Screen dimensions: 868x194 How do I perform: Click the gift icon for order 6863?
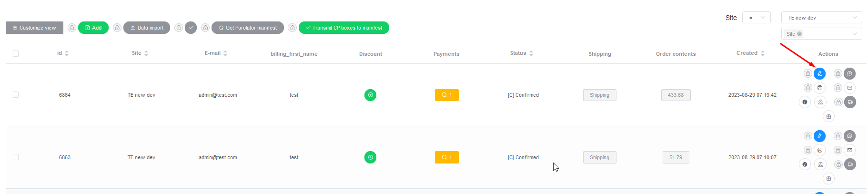(828, 179)
